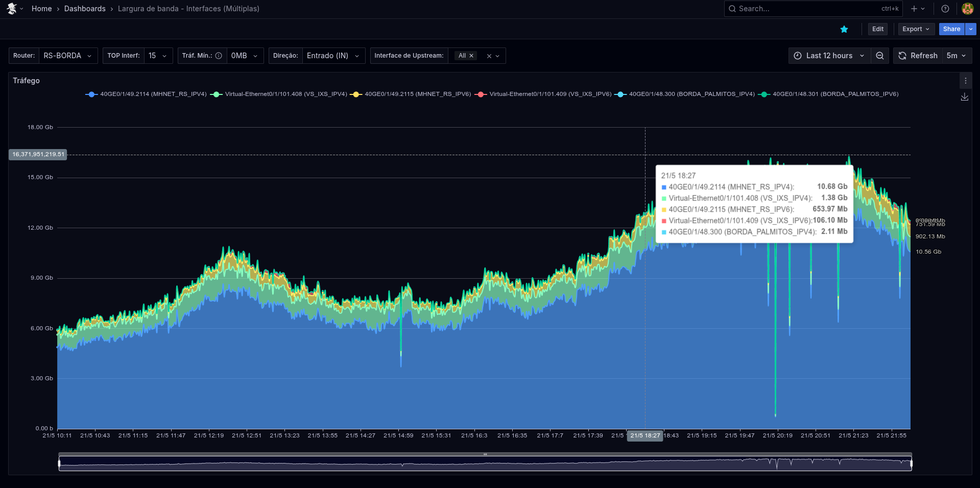Screen dimensions: 980x488
Task: Click the user profile avatar
Action: pos(967,9)
